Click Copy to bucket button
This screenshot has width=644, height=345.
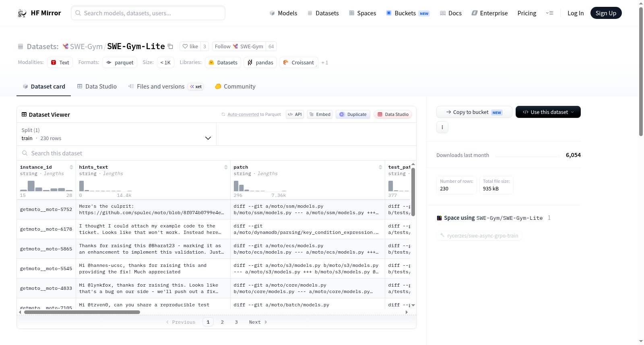tap(474, 112)
